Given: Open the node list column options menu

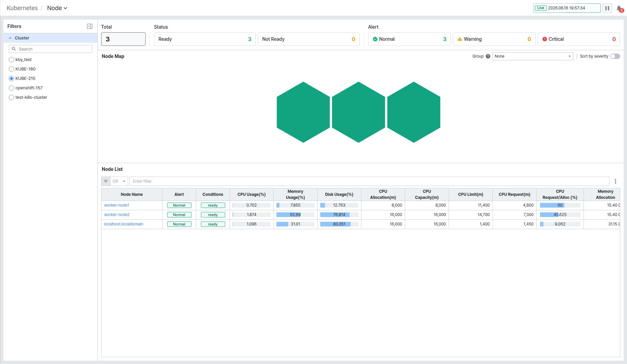Looking at the screenshot, I should [616, 181].
